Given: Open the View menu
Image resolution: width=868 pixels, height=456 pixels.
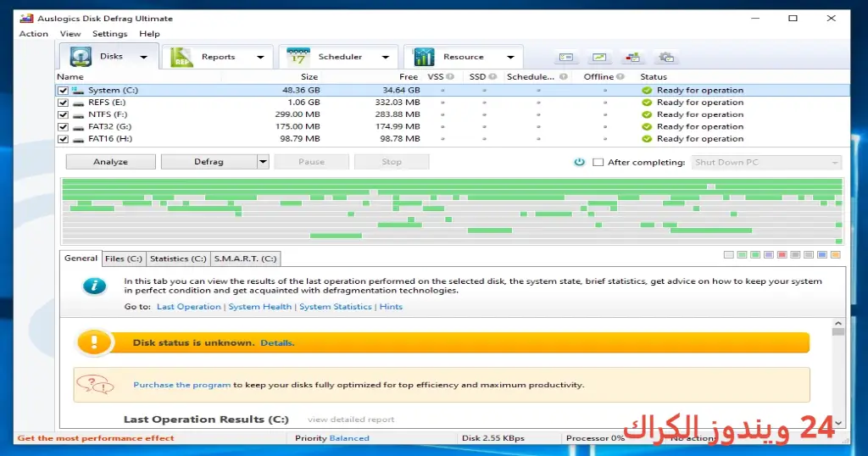Looking at the screenshot, I should 70,34.
